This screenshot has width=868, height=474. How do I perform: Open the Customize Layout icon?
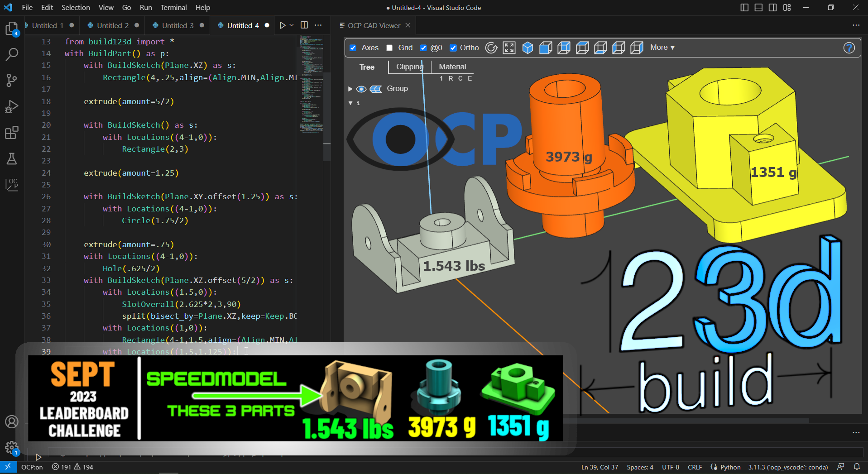[787, 8]
